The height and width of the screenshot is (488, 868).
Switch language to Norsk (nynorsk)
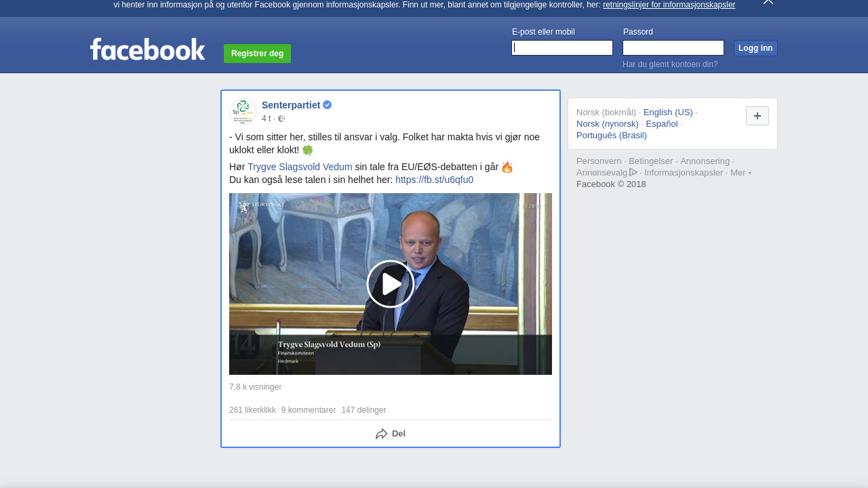click(608, 124)
